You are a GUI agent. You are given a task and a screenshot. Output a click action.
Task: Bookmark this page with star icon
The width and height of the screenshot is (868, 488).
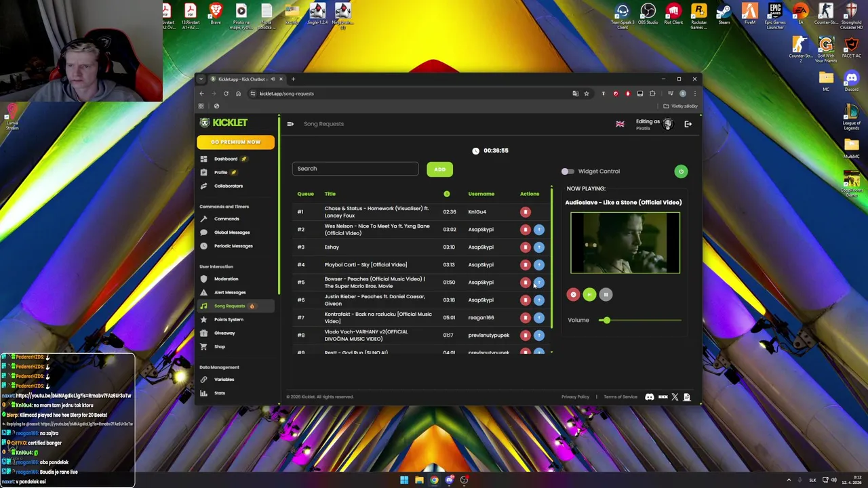(587, 94)
